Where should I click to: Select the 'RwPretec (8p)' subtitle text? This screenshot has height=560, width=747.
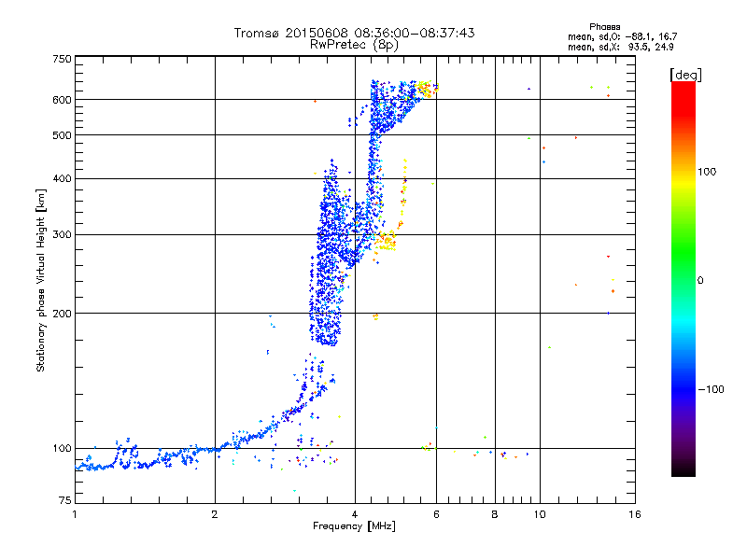[354, 45]
